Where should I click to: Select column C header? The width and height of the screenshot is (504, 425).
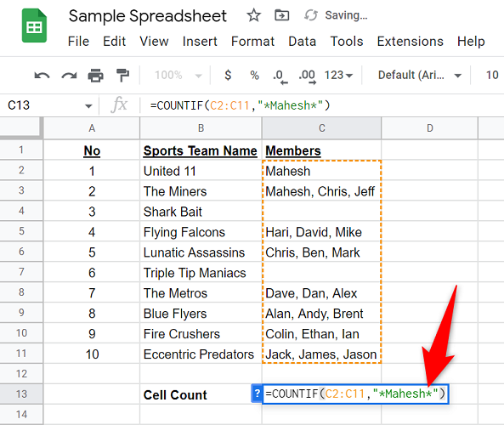[322, 128]
